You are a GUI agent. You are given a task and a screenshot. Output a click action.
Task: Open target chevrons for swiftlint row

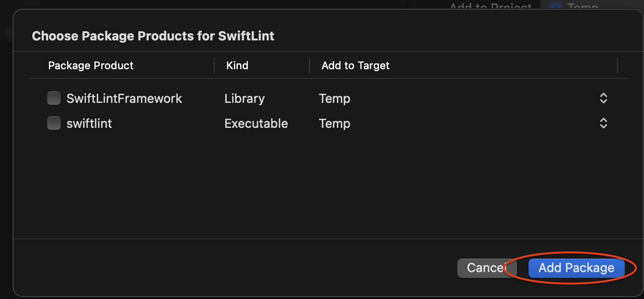pyautogui.click(x=603, y=124)
